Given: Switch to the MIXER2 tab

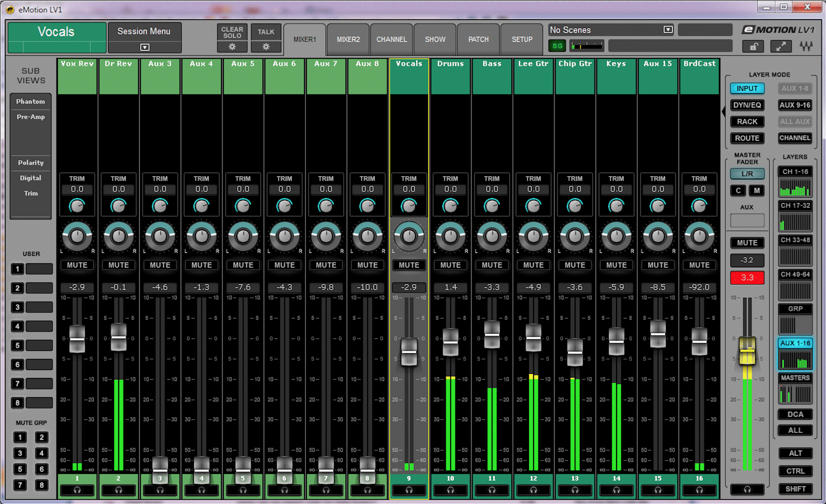Looking at the screenshot, I should (x=348, y=39).
